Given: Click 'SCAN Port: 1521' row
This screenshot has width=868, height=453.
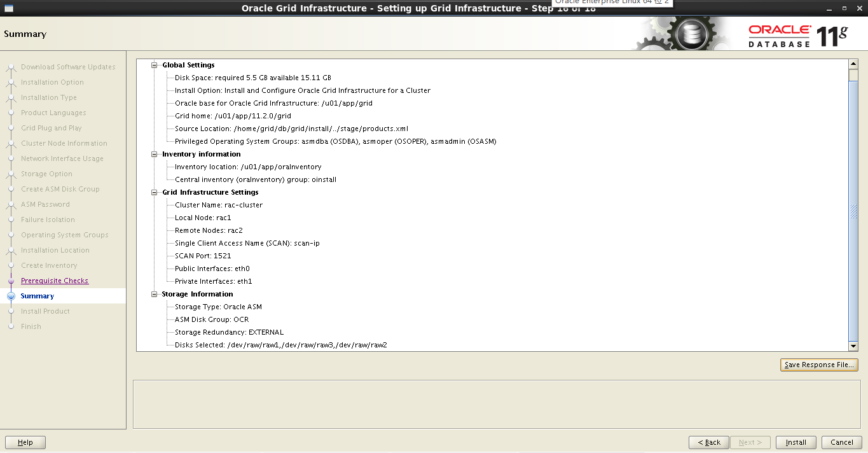Looking at the screenshot, I should [x=203, y=256].
